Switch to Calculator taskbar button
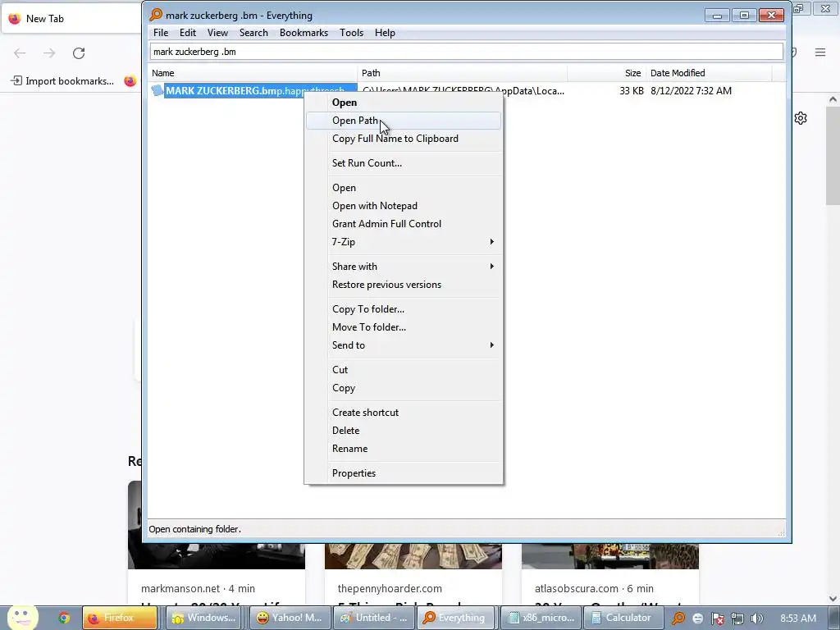840x630 pixels. pos(623,619)
